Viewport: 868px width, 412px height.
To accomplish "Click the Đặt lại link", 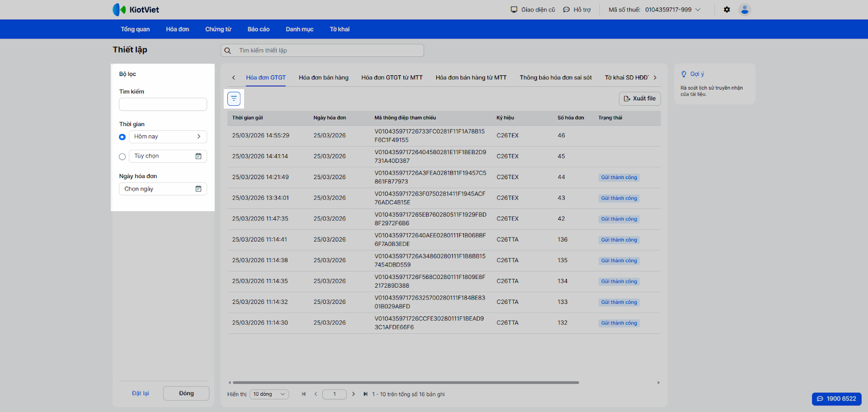I will click(x=140, y=394).
